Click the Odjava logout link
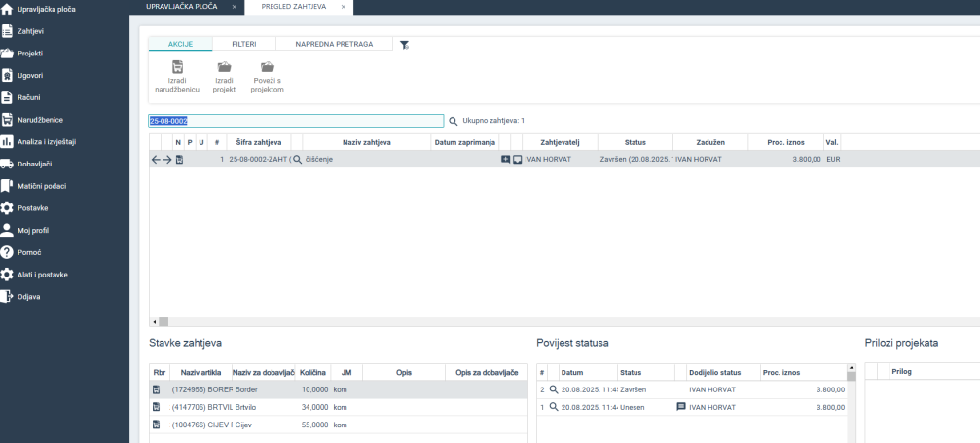The image size is (980, 443). point(28,296)
